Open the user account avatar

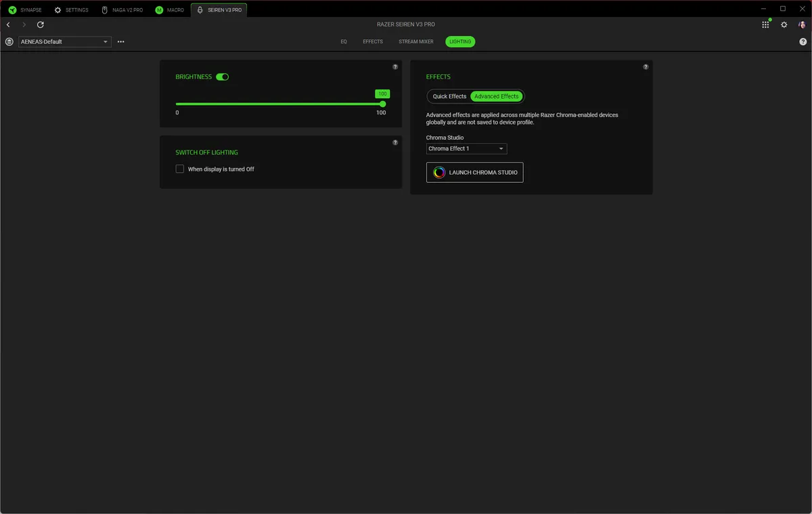803,24
